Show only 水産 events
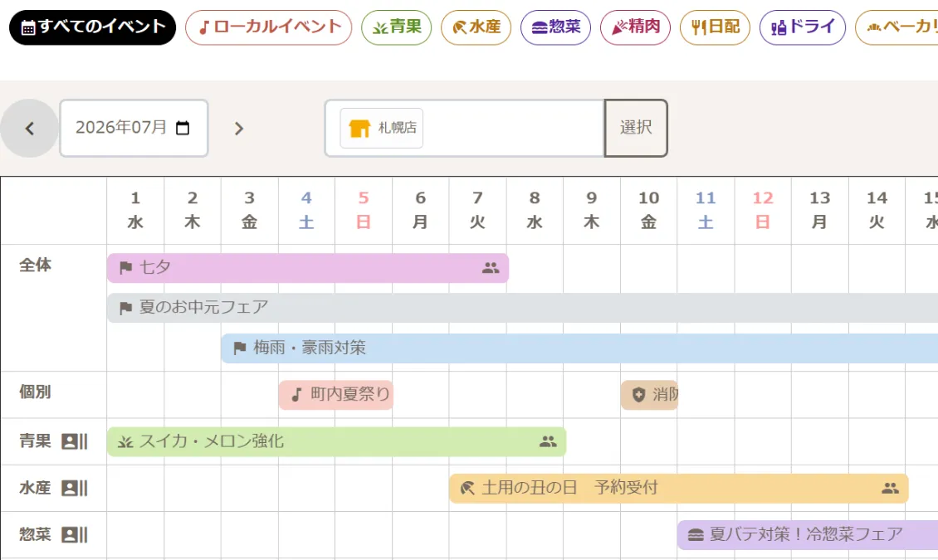 [x=476, y=27]
